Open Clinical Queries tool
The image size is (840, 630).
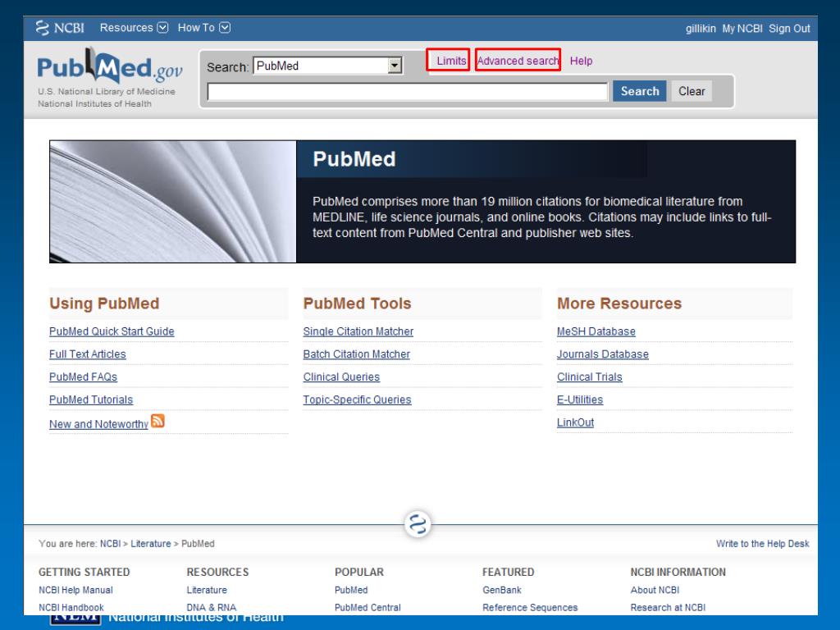click(x=341, y=377)
